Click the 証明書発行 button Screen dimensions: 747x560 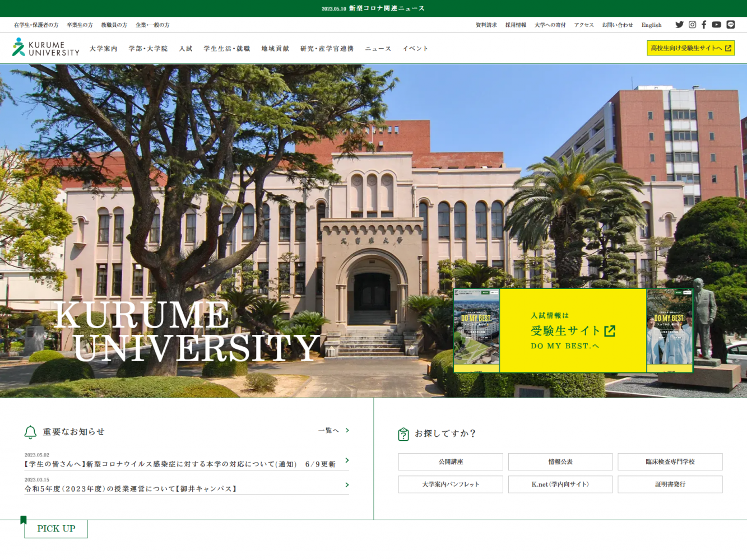pyautogui.click(x=670, y=484)
